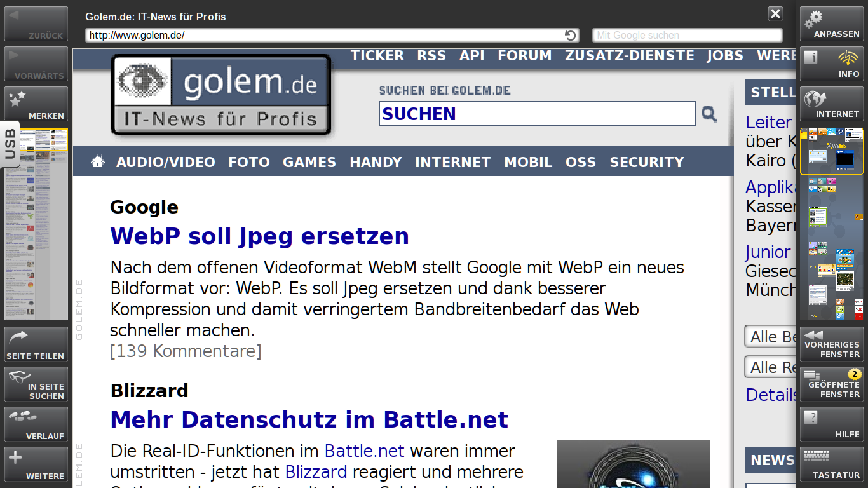This screenshot has width=868, height=488.
Task: Open the Anpassen settings gear
Action: [x=831, y=24]
